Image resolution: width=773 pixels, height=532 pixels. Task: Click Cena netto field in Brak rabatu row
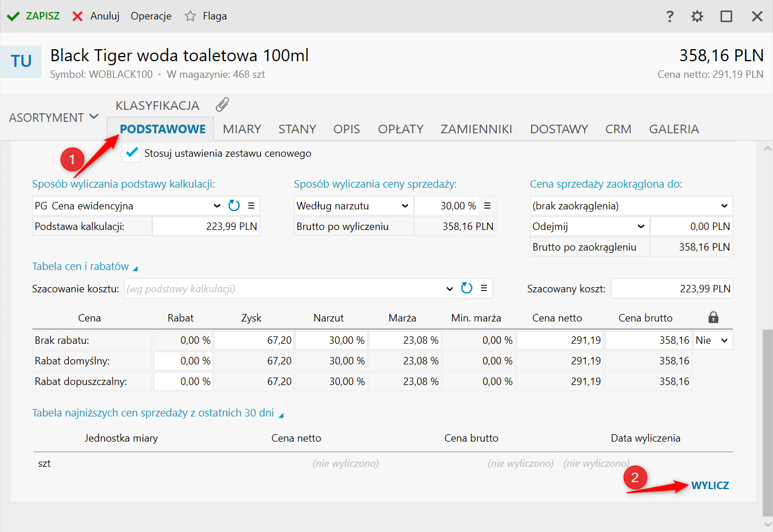559,340
